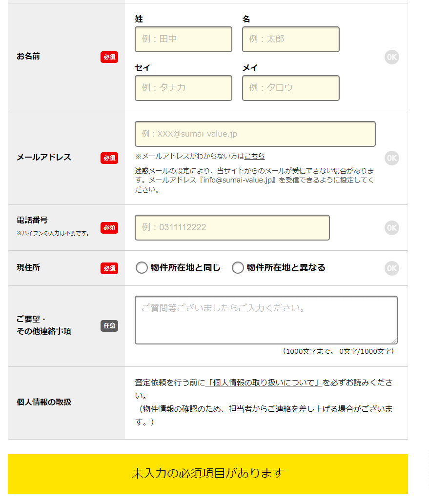The height and width of the screenshot is (504, 429).
Task: Click the 電話番号 input field
Action: pos(232,227)
